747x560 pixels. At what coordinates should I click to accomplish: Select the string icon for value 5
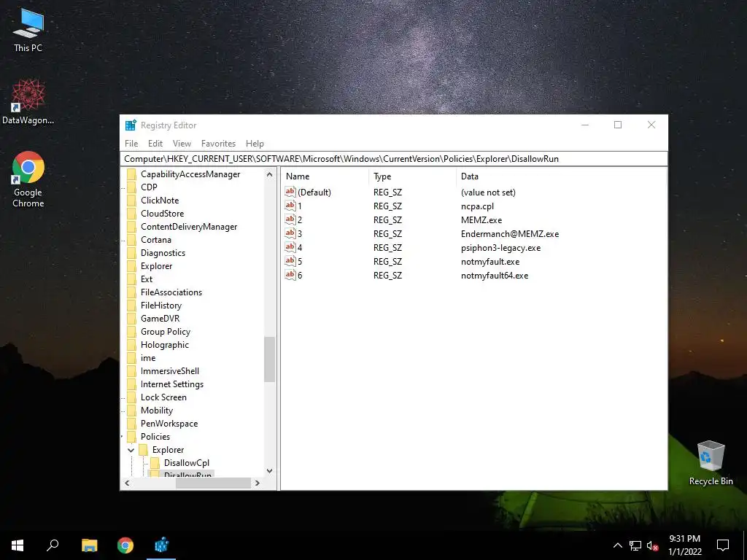click(x=290, y=261)
